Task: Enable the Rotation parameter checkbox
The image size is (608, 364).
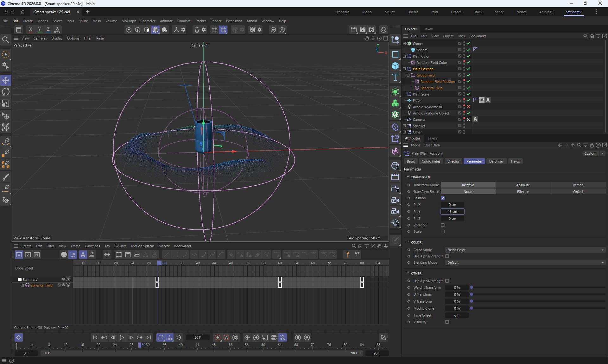Action: coord(443,225)
